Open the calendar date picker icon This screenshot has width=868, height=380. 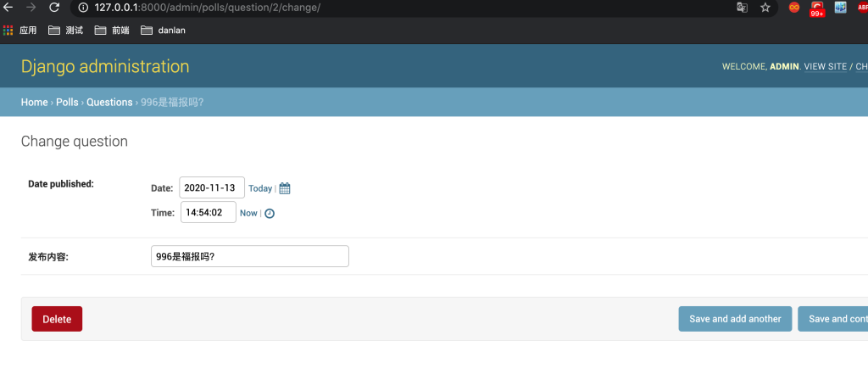coord(285,188)
